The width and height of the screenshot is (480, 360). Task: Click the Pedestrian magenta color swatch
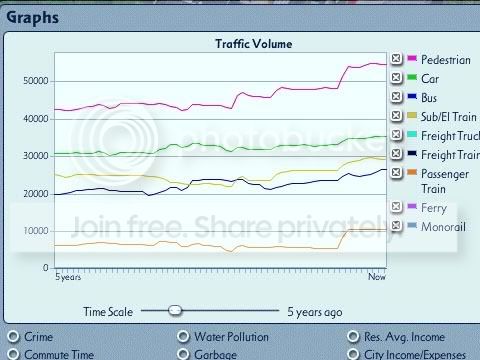(x=412, y=58)
